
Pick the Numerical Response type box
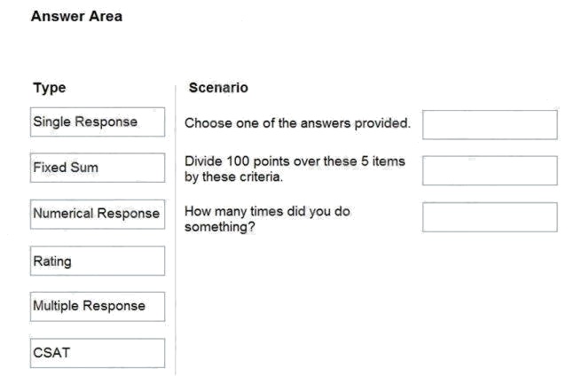[97, 214]
